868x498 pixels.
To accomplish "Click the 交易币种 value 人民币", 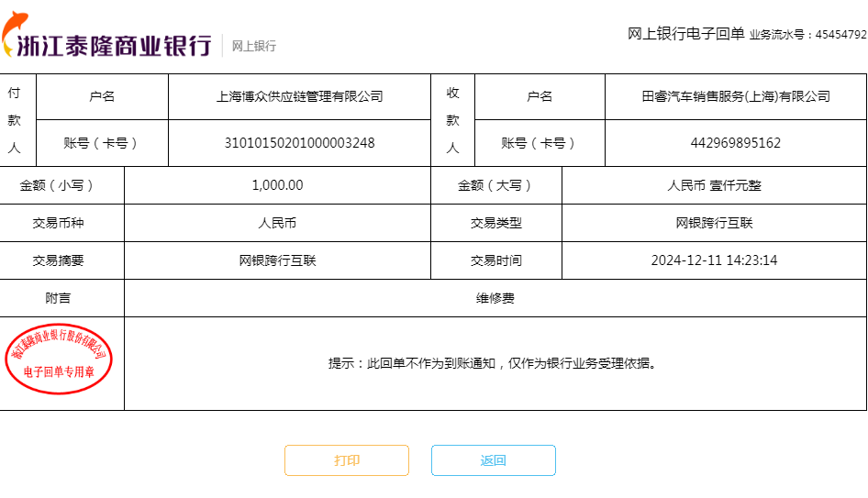I will pos(277,223).
